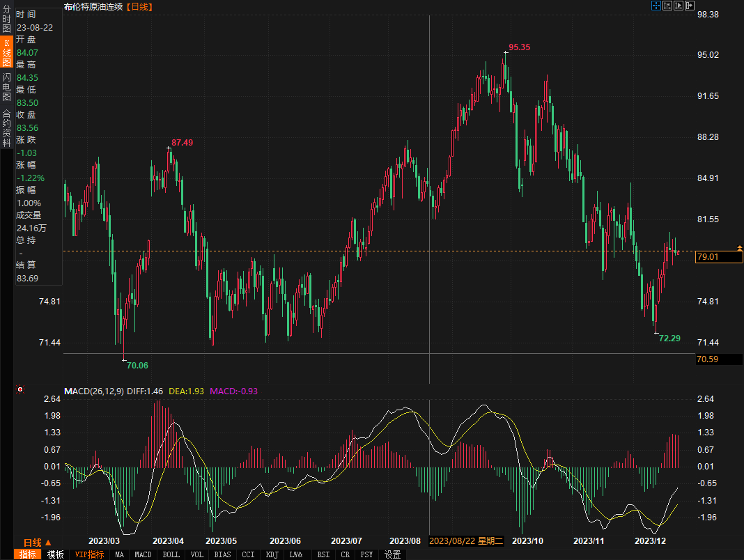Select the RSI indicator
Viewport: 744px width, 560px height.
coord(323,554)
